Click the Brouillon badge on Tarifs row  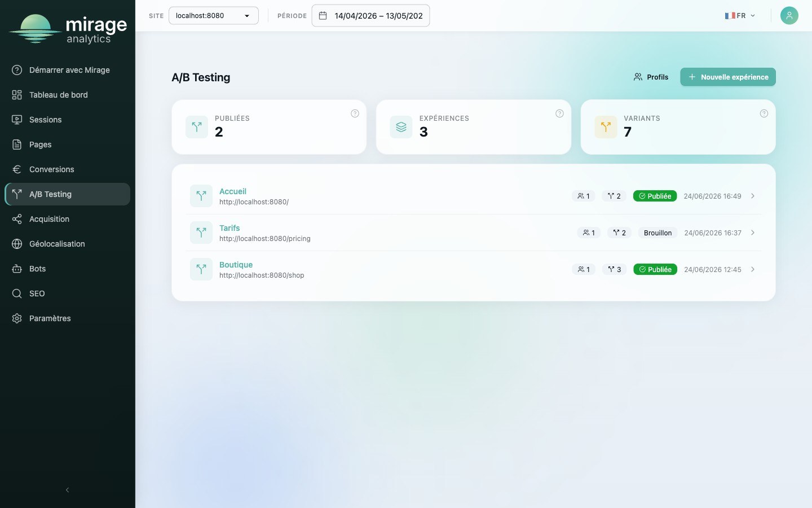coord(657,233)
